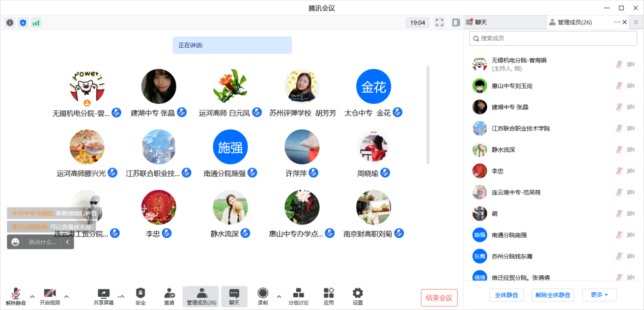Click 解除全体静音 button
The width and height of the screenshot is (644, 310).
pos(553,295)
